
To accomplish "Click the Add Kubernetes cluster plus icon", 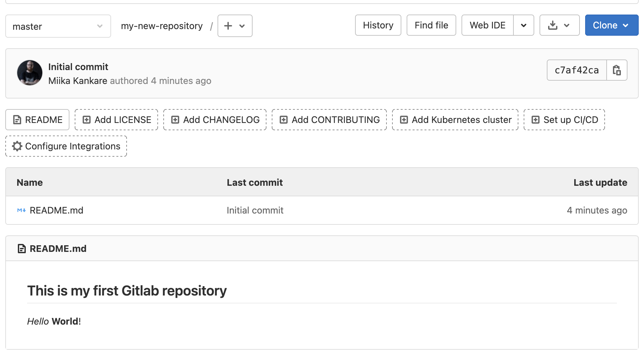I will 404,120.
